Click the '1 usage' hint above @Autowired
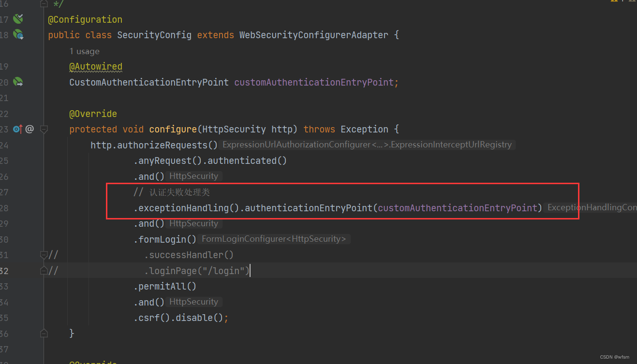 [x=85, y=51]
